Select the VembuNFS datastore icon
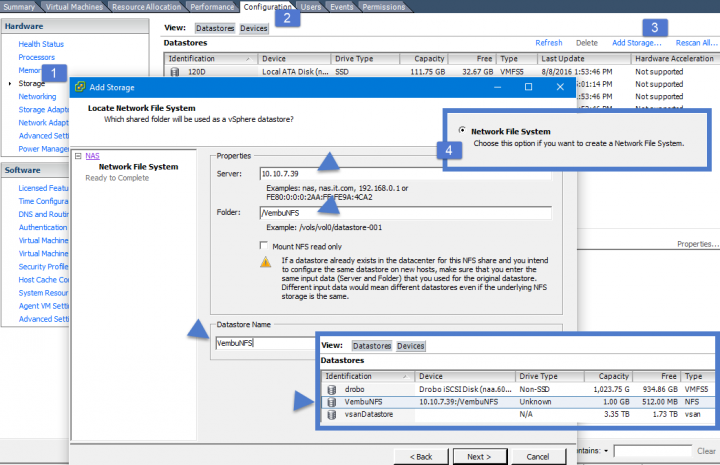The height and width of the screenshot is (465, 720). (x=333, y=400)
